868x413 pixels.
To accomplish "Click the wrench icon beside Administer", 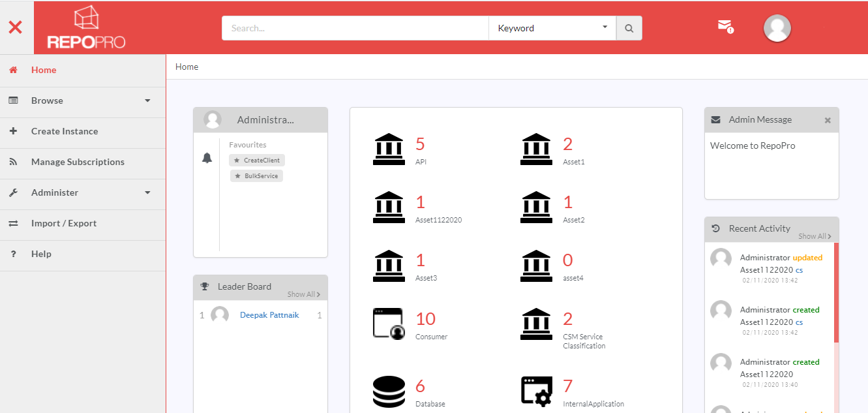I will pyautogui.click(x=13, y=192).
